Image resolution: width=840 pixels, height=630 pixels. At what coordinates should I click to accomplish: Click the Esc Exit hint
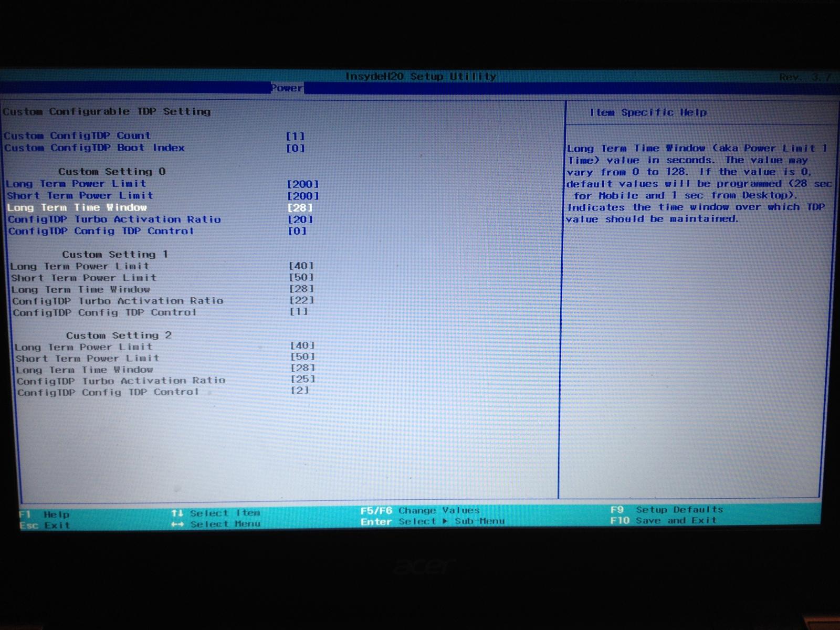(45, 525)
